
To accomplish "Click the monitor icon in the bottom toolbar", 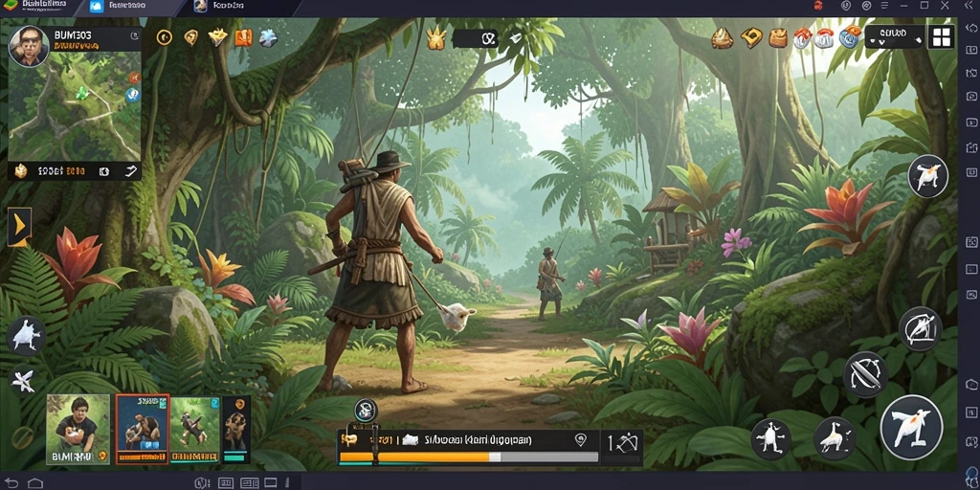I will click(271, 482).
